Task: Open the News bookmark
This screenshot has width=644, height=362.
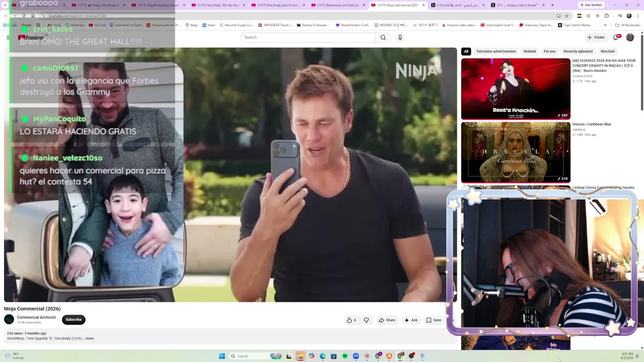Action: [x=208, y=25]
